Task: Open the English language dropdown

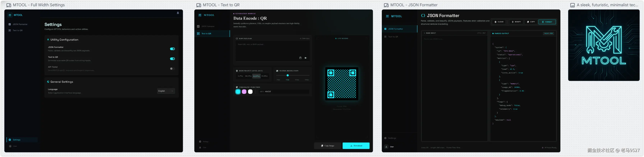Action: coord(166,91)
